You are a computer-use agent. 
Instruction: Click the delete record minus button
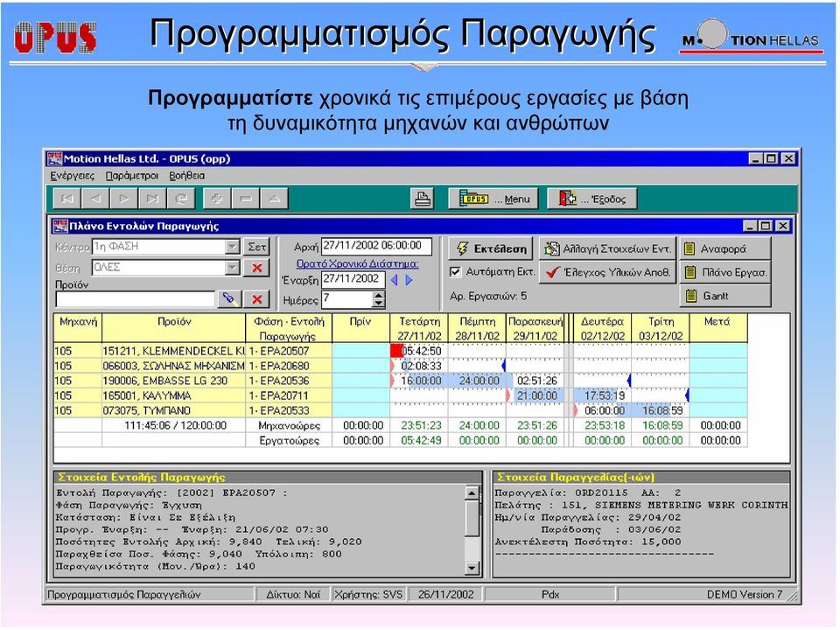coord(245,199)
